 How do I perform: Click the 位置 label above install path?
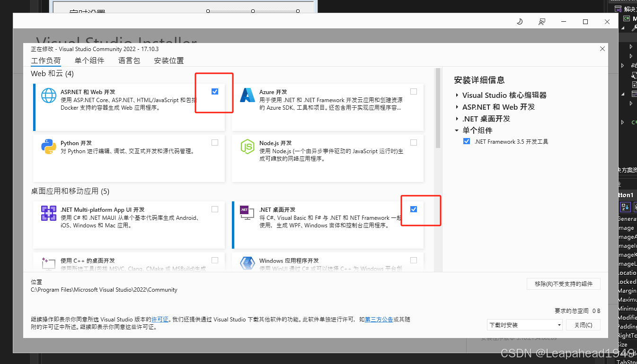coord(36,282)
